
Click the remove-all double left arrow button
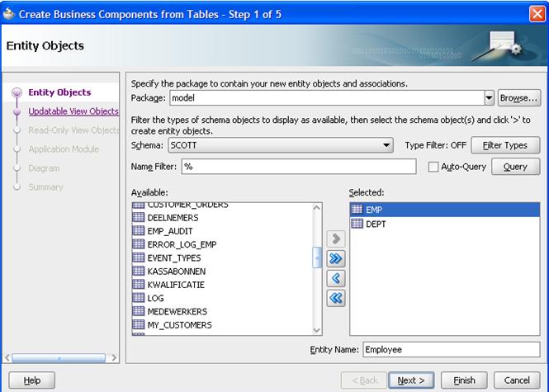pyautogui.click(x=336, y=298)
